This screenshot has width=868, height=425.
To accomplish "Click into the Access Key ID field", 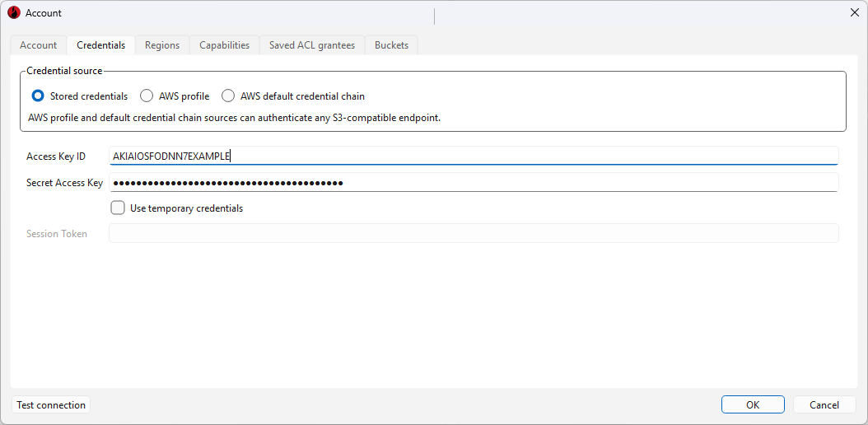I will click(x=474, y=156).
